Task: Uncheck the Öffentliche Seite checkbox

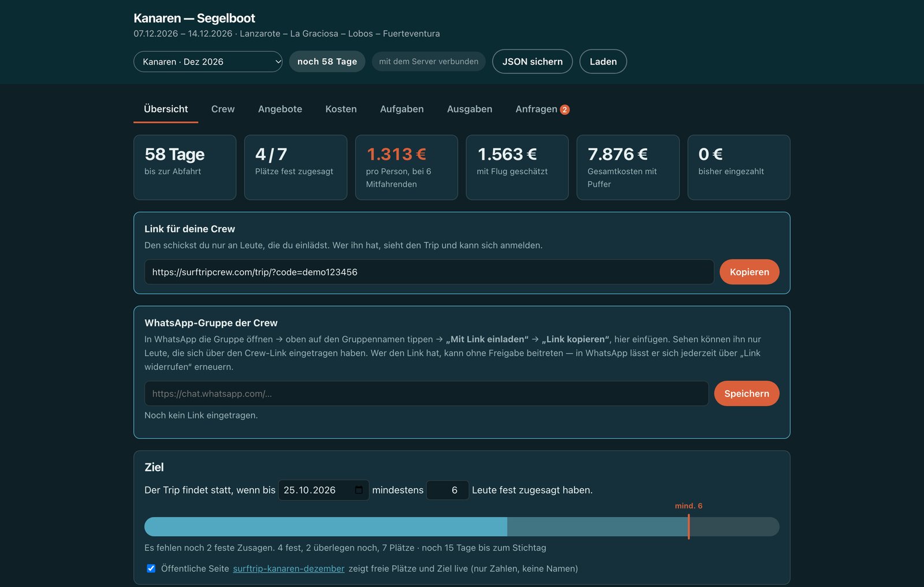Action: 151,569
